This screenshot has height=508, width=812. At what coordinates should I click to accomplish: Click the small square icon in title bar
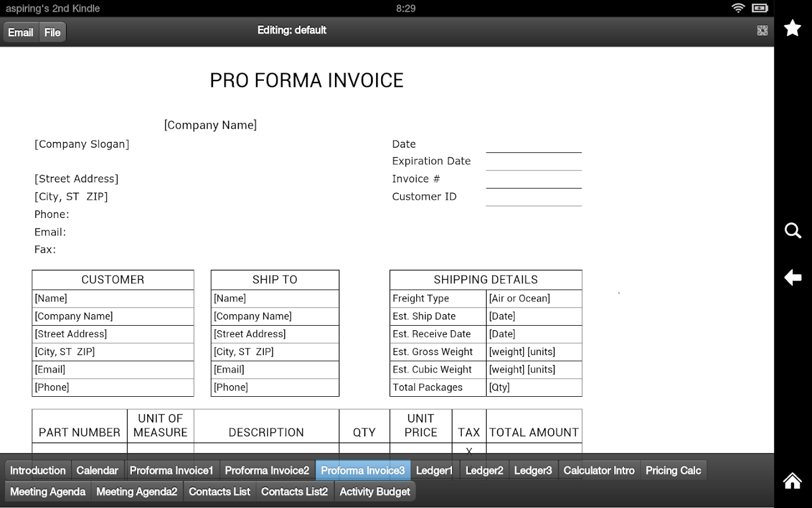click(762, 30)
